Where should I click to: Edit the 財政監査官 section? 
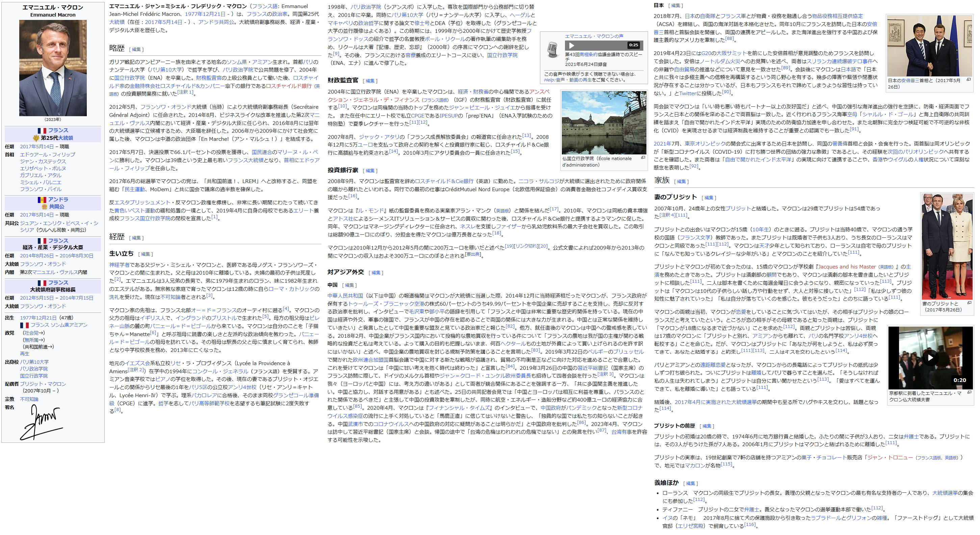click(x=370, y=81)
